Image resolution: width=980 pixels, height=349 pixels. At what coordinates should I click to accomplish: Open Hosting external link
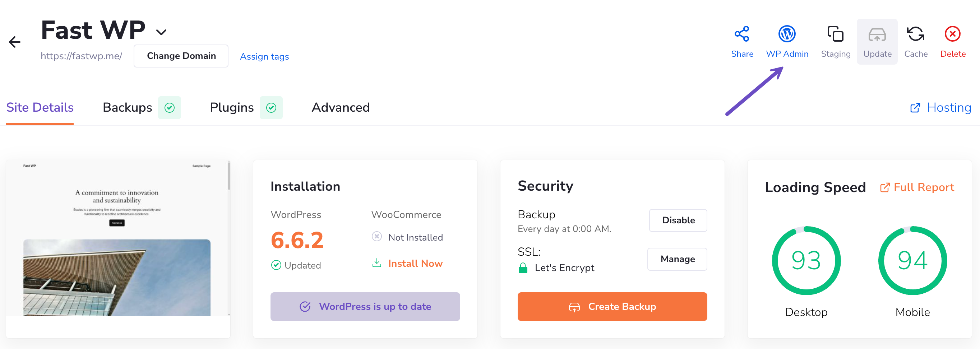(940, 108)
